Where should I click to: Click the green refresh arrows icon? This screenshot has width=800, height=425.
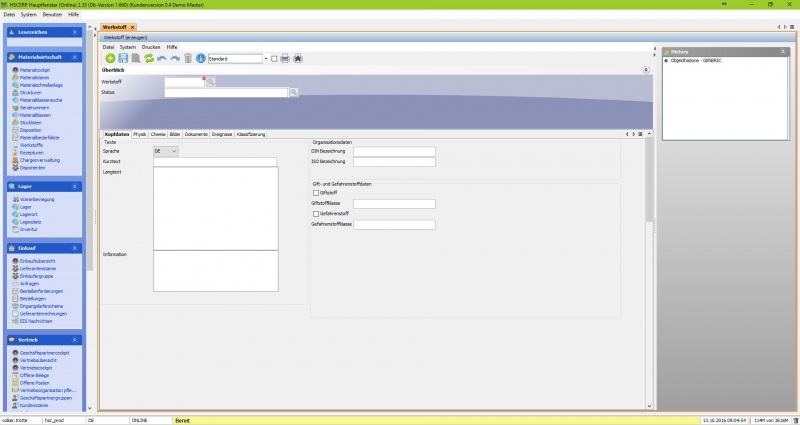[149, 59]
